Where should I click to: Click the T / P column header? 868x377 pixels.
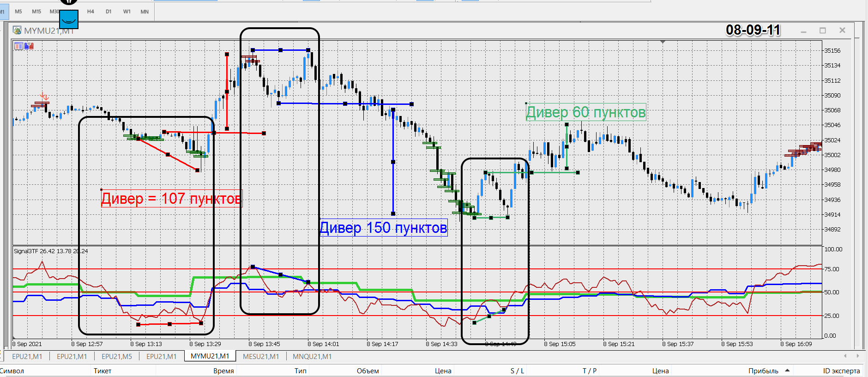click(x=590, y=371)
